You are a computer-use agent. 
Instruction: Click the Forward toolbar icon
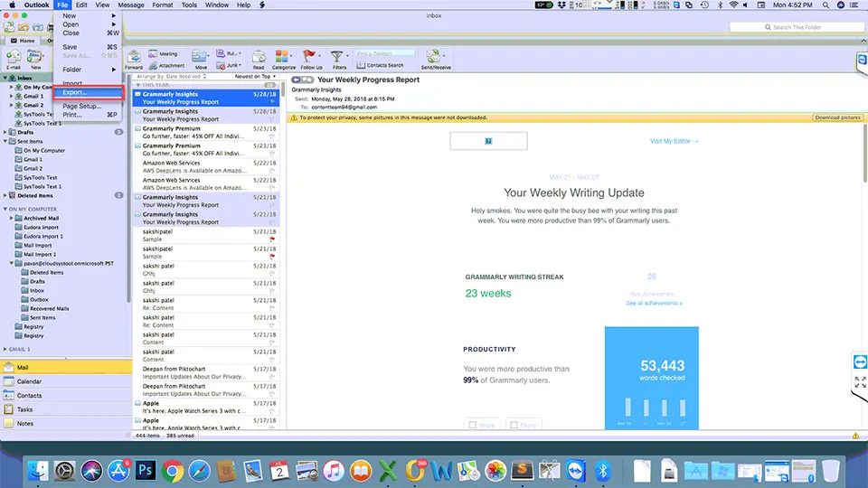[134, 60]
